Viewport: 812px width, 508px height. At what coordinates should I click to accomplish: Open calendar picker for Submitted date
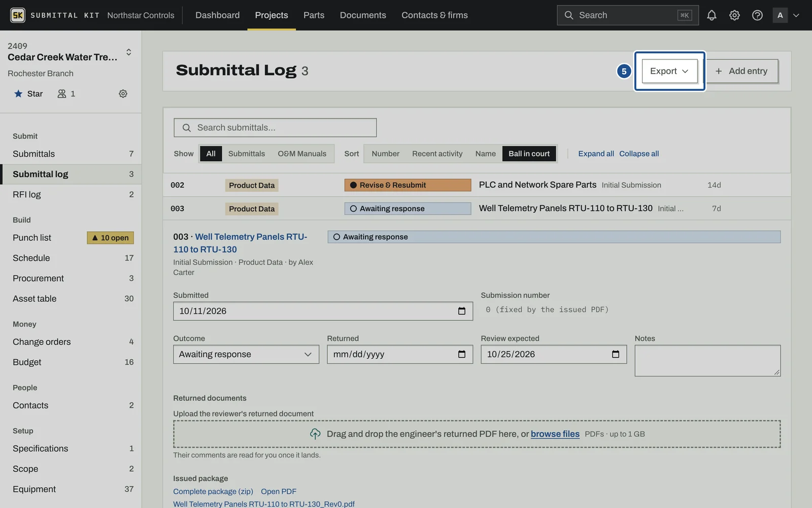point(462,311)
